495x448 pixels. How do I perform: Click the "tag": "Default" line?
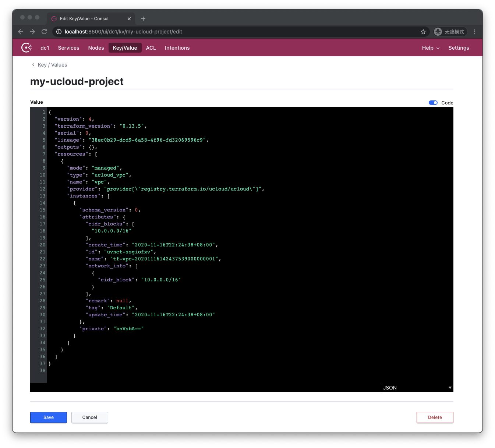click(x=112, y=308)
